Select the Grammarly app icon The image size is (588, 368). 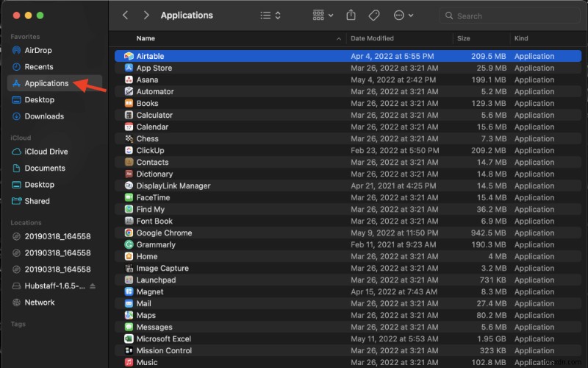[x=129, y=244]
